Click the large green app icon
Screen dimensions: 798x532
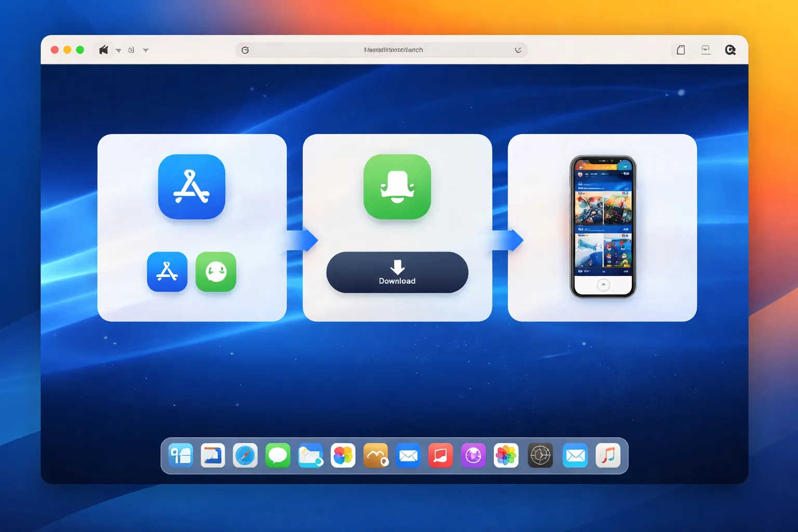coord(397,187)
